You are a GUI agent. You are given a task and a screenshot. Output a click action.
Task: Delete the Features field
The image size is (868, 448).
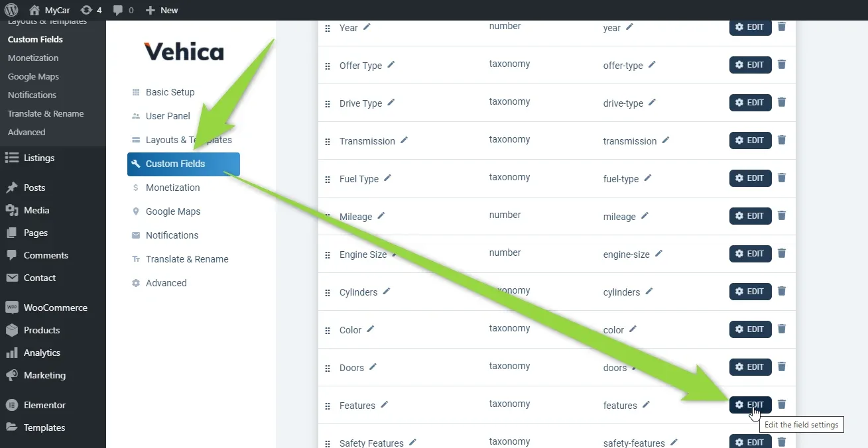coord(782,404)
